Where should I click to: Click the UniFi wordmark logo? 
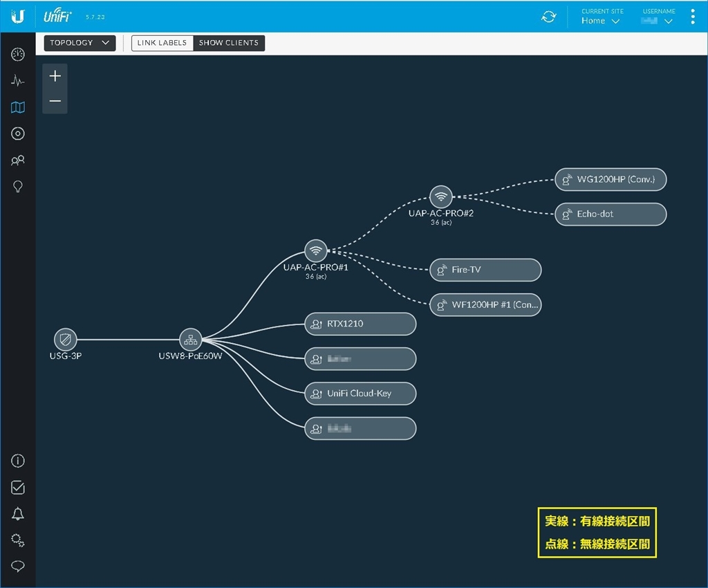[x=57, y=16]
